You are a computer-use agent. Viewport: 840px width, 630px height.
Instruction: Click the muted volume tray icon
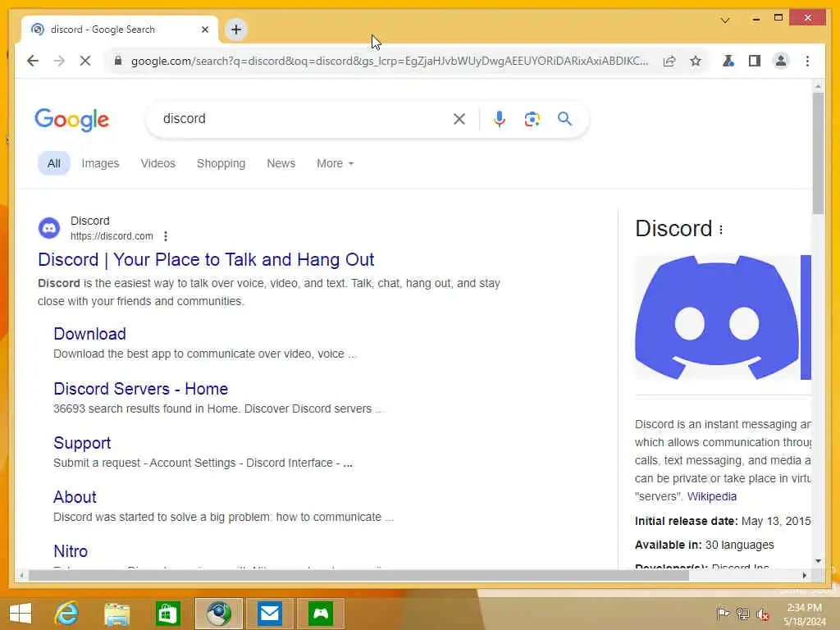coord(762,614)
